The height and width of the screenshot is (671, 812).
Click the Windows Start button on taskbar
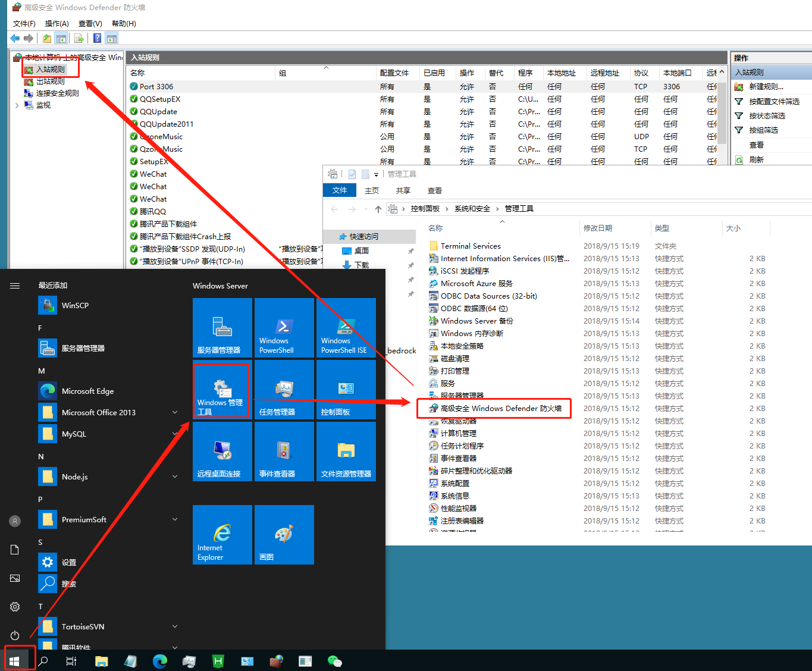coord(15,661)
